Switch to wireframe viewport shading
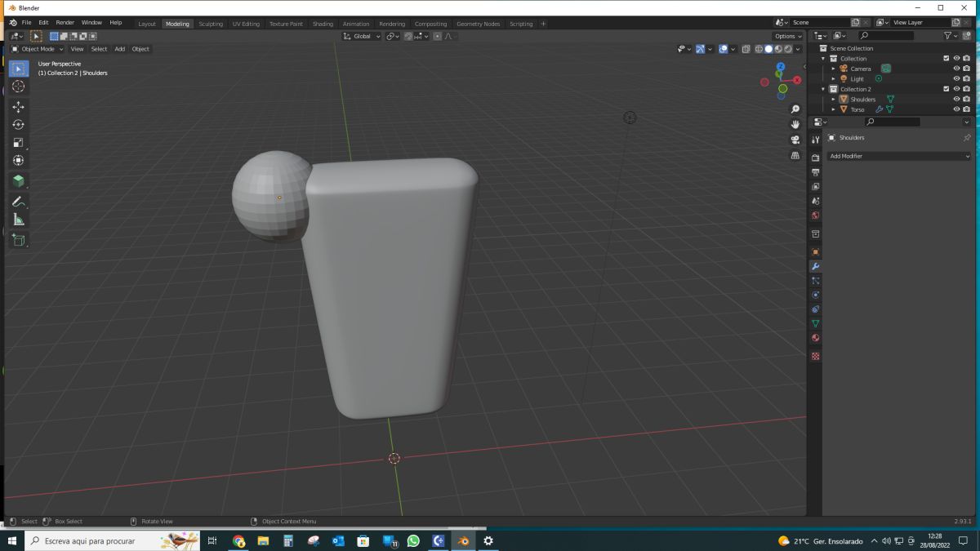 pyautogui.click(x=759, y=49)
